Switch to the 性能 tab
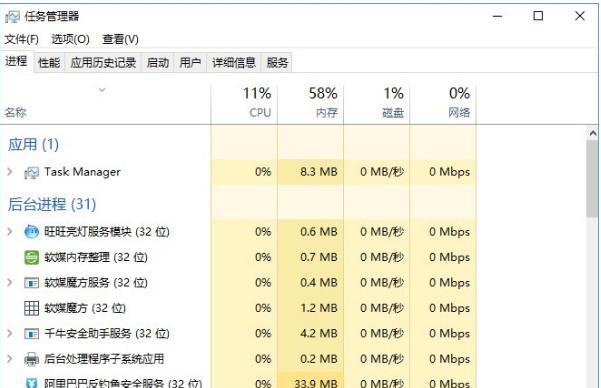 [x=49, y=62]
